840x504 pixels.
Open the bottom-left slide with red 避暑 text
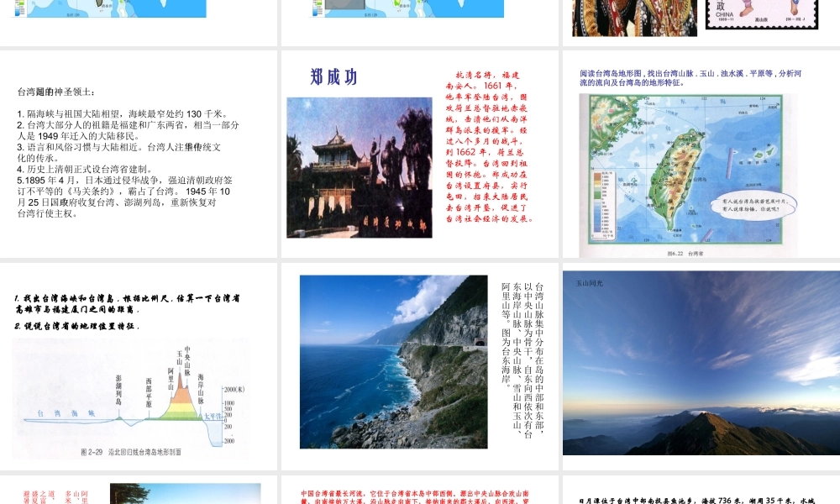139,490
